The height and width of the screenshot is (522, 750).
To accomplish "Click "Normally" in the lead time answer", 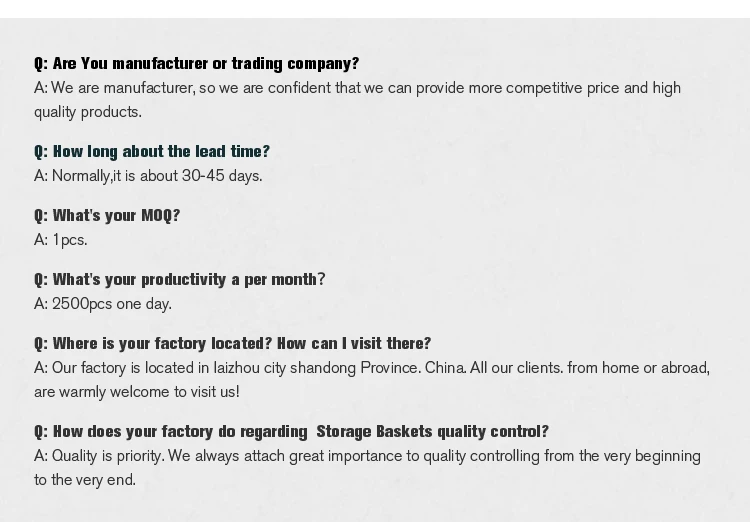I will coord(81,176).
